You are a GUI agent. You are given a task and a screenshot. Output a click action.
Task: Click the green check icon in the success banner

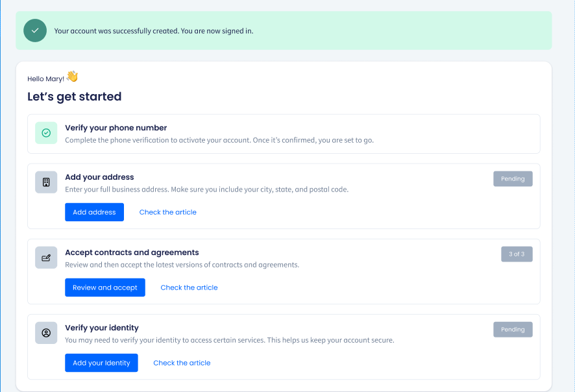35,30
